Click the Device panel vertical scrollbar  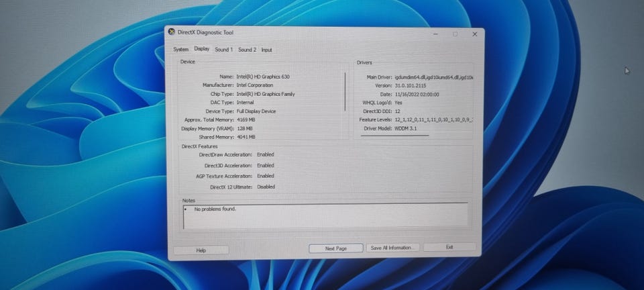345,91
